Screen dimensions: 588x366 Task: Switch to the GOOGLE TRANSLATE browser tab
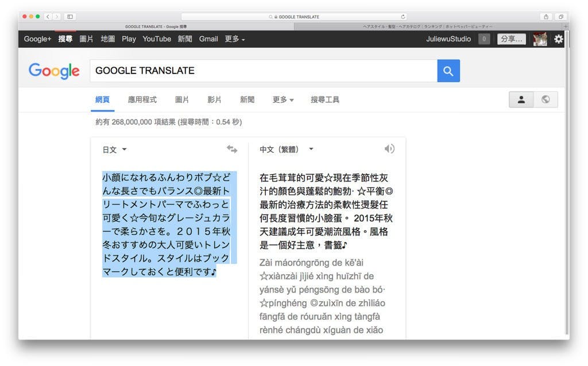156,26
